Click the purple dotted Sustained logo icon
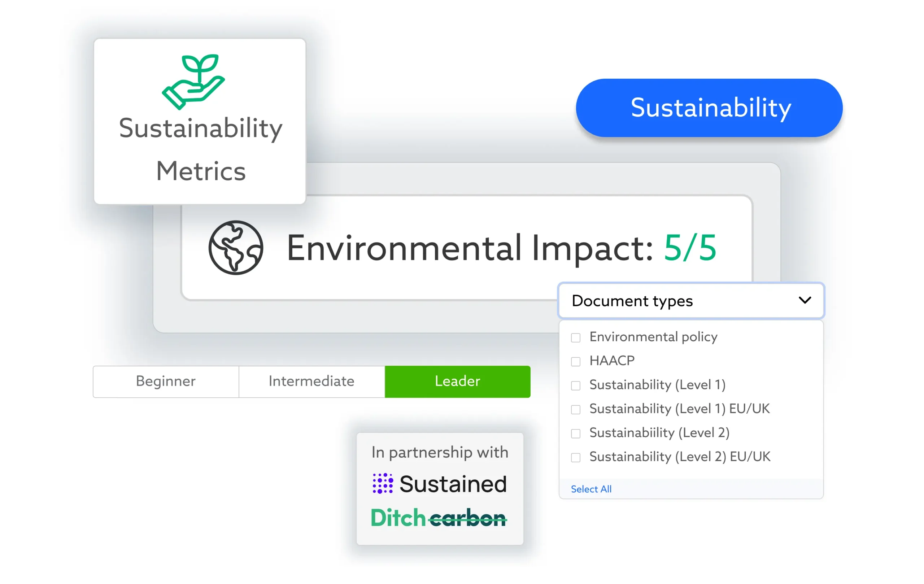 pos(382,483)
